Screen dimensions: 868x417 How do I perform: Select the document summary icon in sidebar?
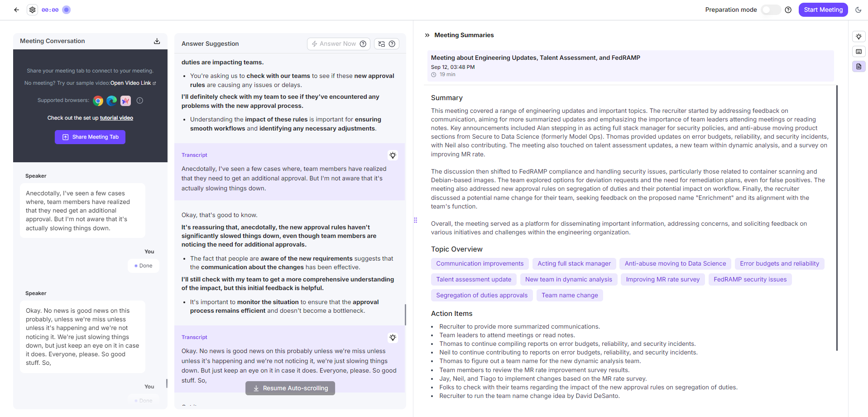click(x=858, y=67)
